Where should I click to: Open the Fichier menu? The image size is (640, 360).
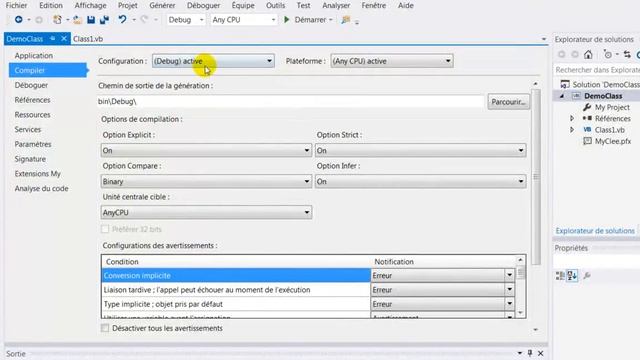pyautogui.click(x=16, y=5)
